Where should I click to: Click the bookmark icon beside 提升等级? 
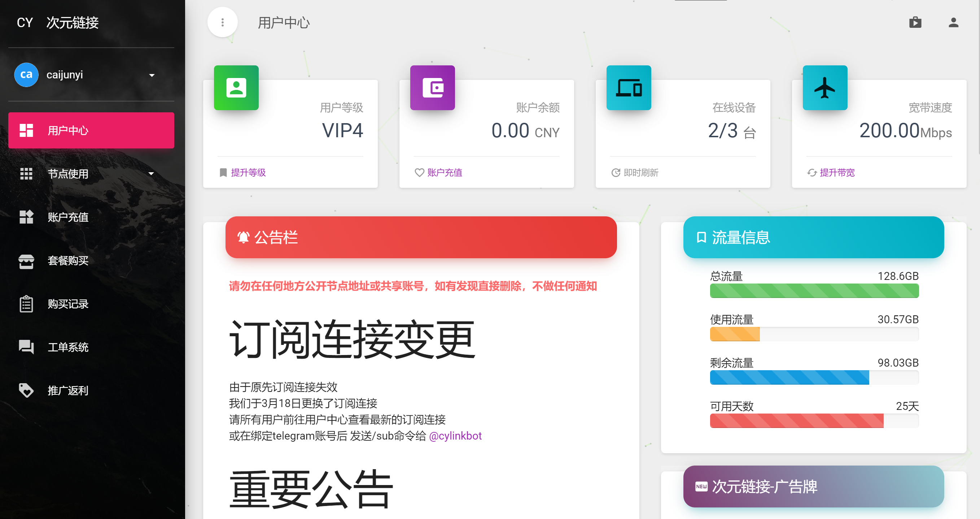pyautogui.click(x=223, y=173)
